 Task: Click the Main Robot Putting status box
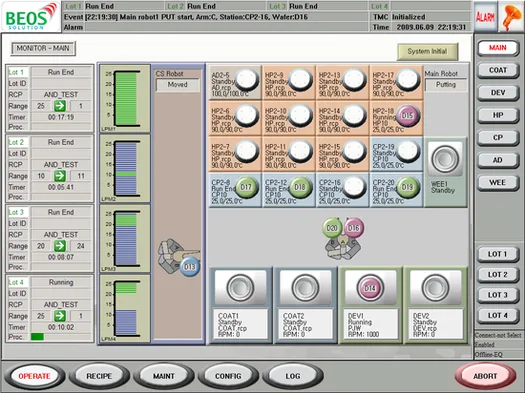tap(446, 85)
